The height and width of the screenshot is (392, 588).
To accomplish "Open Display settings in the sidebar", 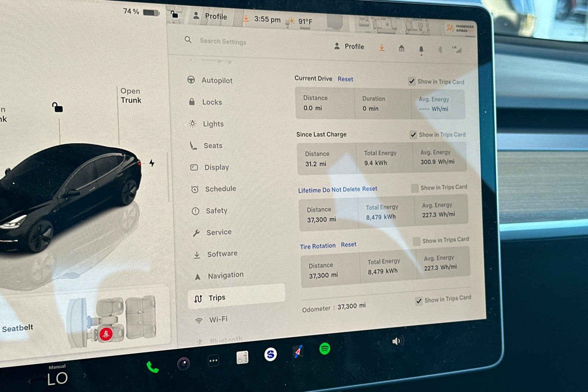I will 217,167.
